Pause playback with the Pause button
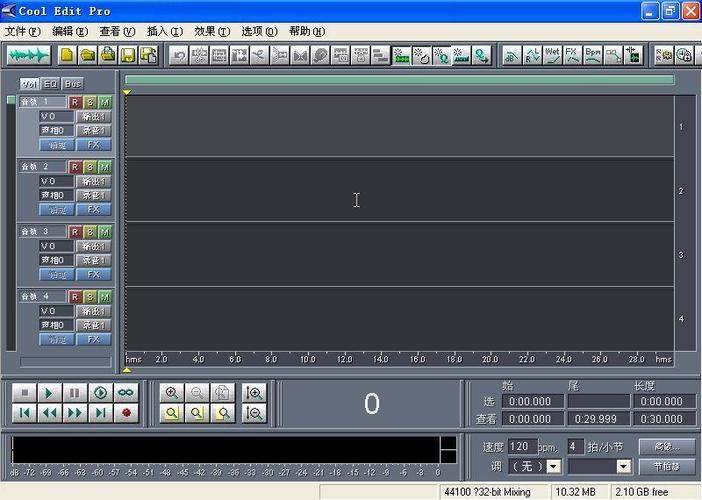 click(x=75, y=393)
